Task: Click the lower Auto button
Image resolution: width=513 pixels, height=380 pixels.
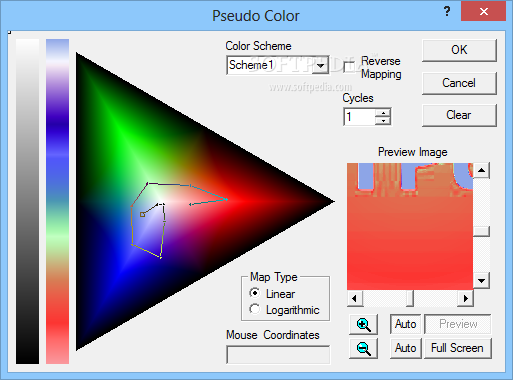Action: pos(405,348)
